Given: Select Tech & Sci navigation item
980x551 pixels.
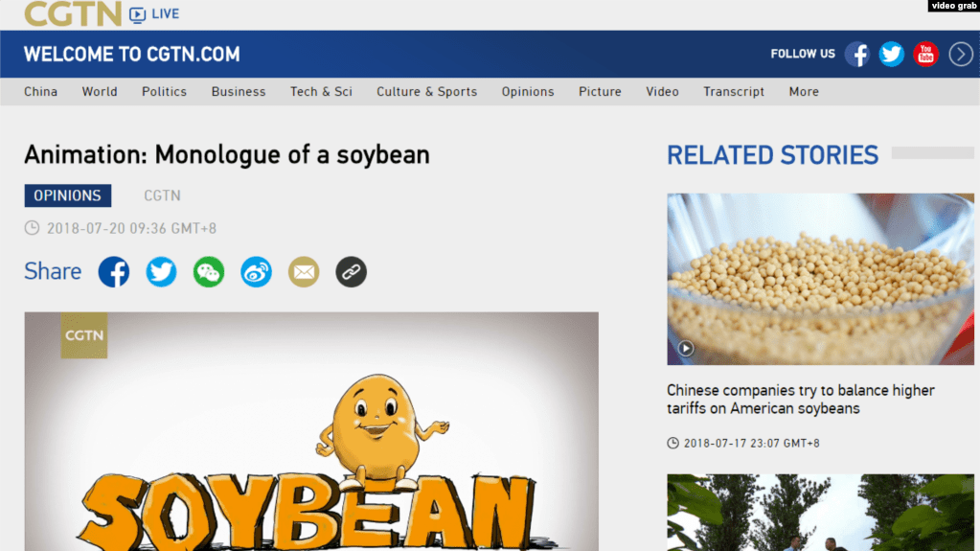Looking at the screenshot, I should 321,92.
